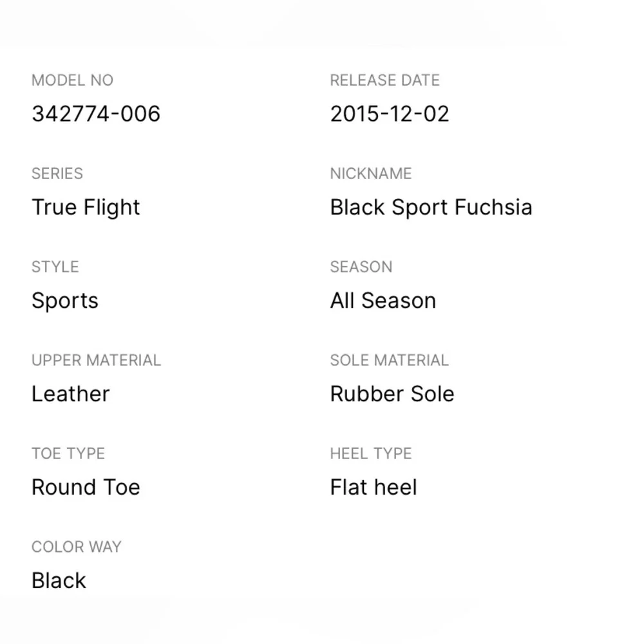Tap the Black Sport Fuchsia nickname
The image size is (644, 644).
coord(431,207)
